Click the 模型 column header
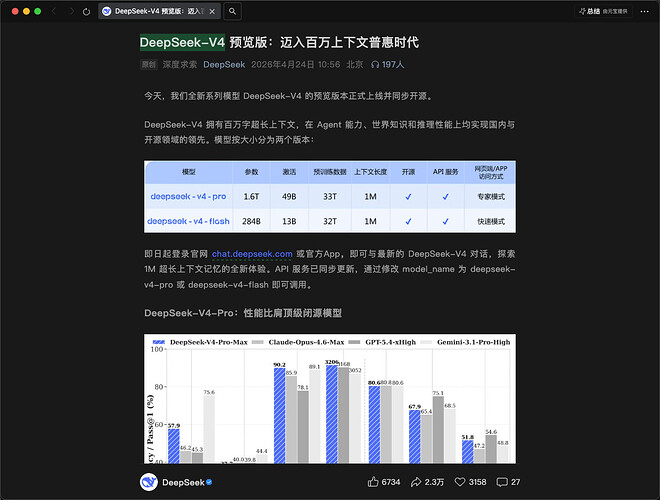This screenshot has width=660, height=500. click(x=188, y=172)
